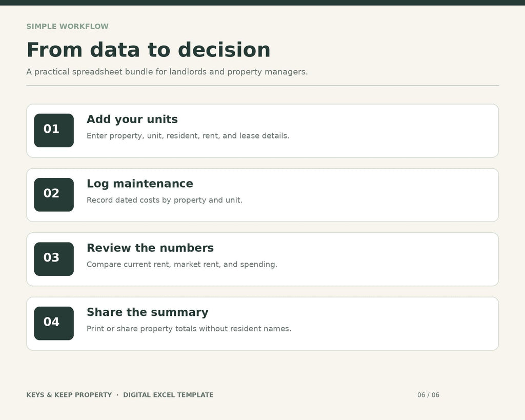Click the Compare current rent description
525x420 pixels.
pos(182,264)
